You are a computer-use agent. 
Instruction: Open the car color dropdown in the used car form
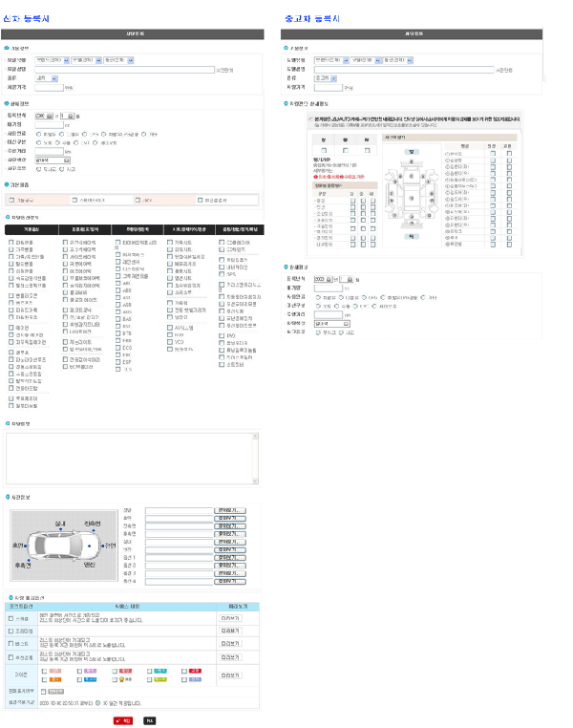(332, 324)
